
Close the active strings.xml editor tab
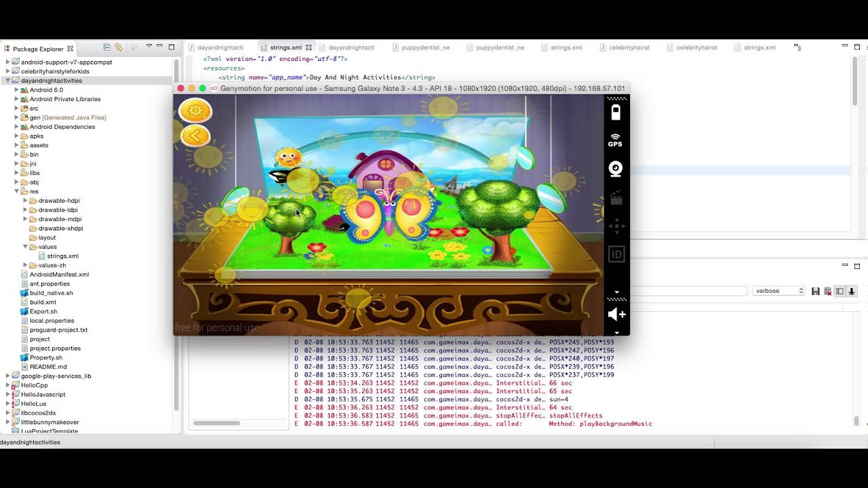(x=309, y=47)
